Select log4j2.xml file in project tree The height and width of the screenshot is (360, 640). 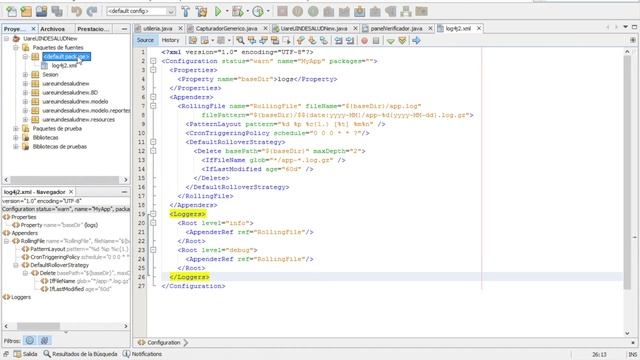(64, 66)
